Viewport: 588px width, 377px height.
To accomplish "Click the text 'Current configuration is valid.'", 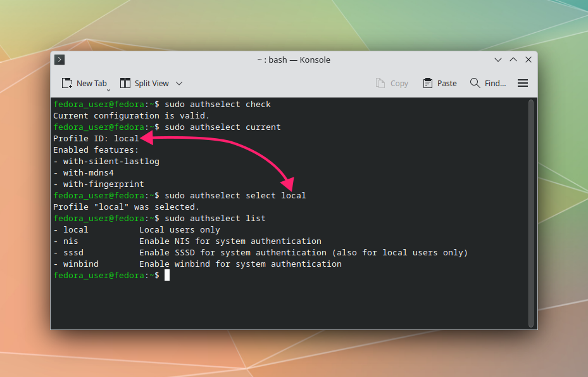I will click(x=131, y=116).
